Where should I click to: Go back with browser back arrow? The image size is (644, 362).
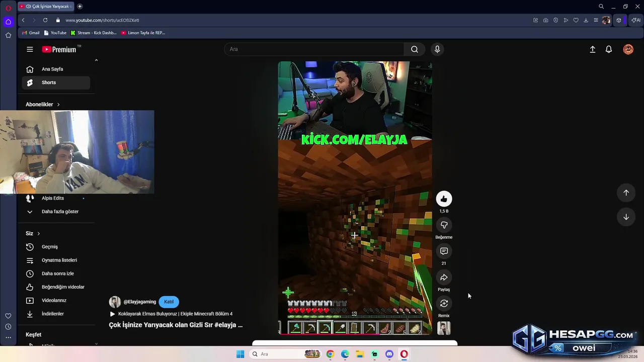23,20
